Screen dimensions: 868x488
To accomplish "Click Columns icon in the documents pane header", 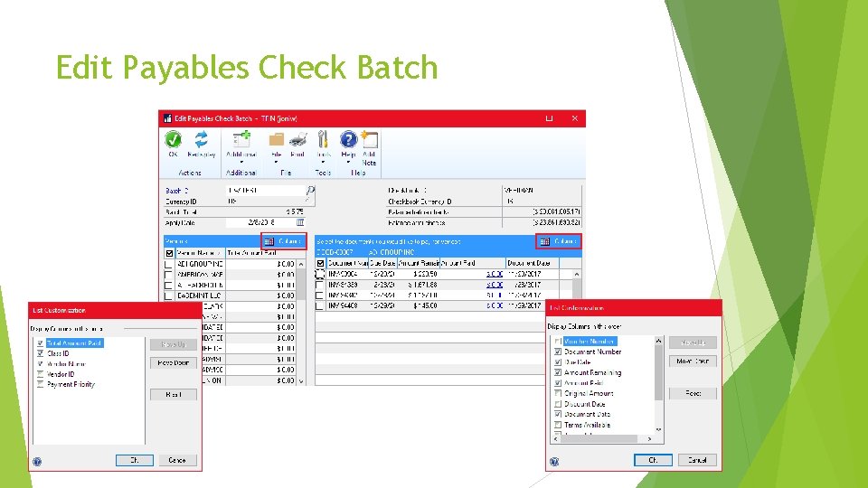I will (x=544, y=241).
